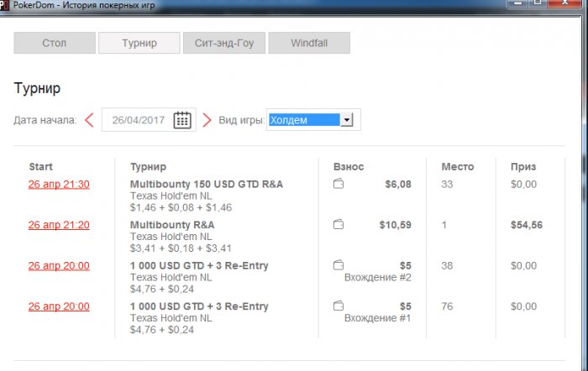
Task: Go to previous date with left arrow
Action: 89,120
